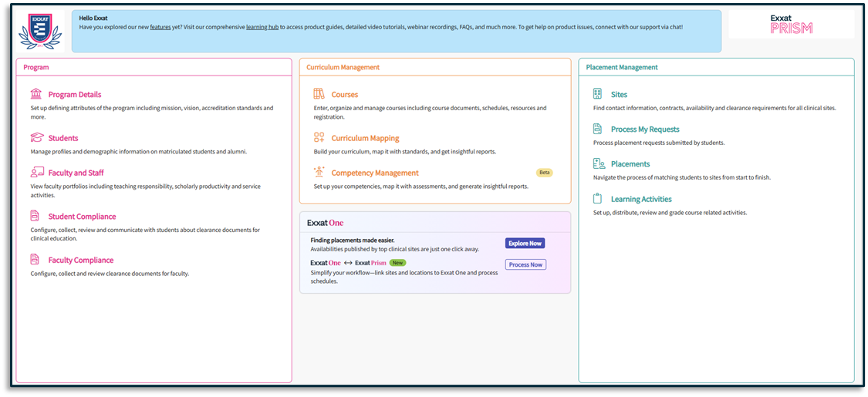Click the Placements icon
Image resolution: width=868 pixels, height=397 pixels.
click(599, 163)
